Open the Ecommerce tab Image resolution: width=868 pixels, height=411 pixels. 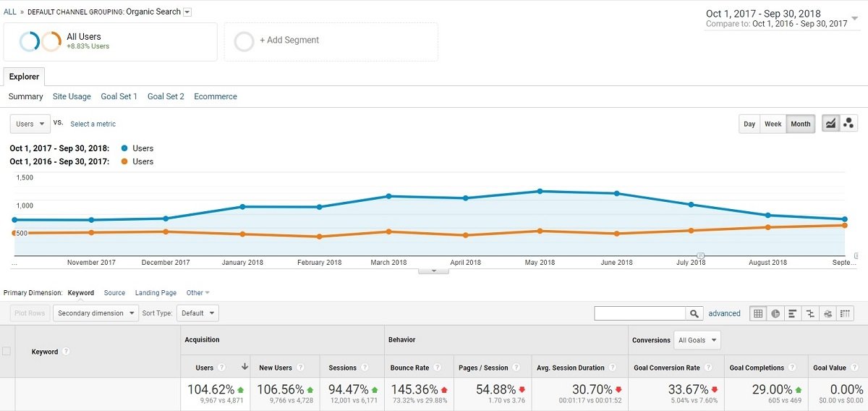(x=216, y=96)
